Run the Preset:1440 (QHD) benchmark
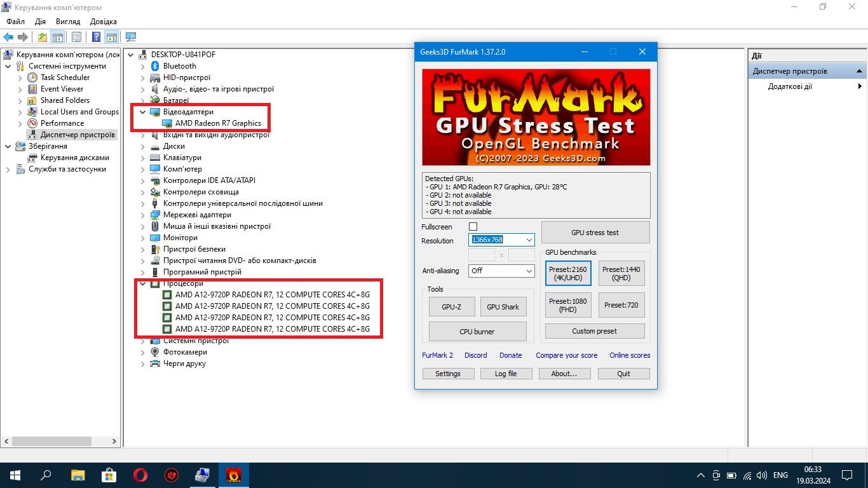The image size is (868, 488). click(621, 273)
